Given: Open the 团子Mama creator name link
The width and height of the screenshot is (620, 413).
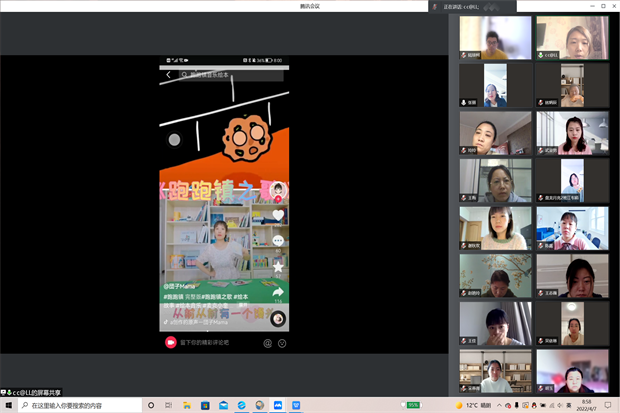Looking at the screenshot, I should point(180,286).
